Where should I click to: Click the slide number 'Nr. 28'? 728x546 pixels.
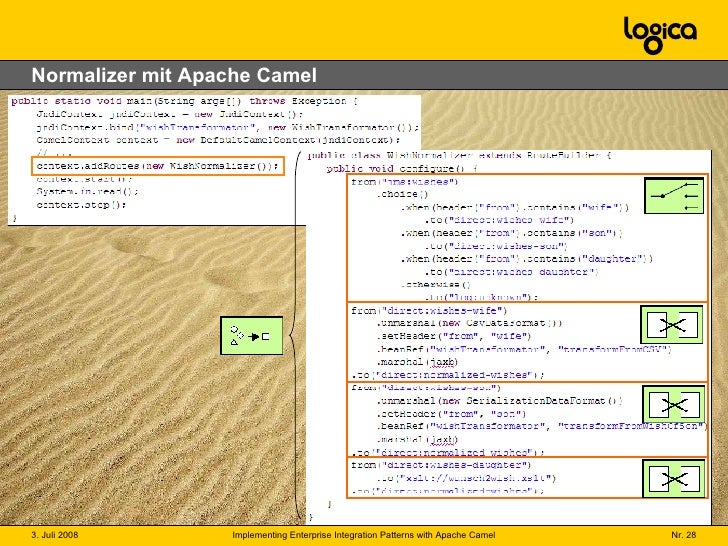683,535
